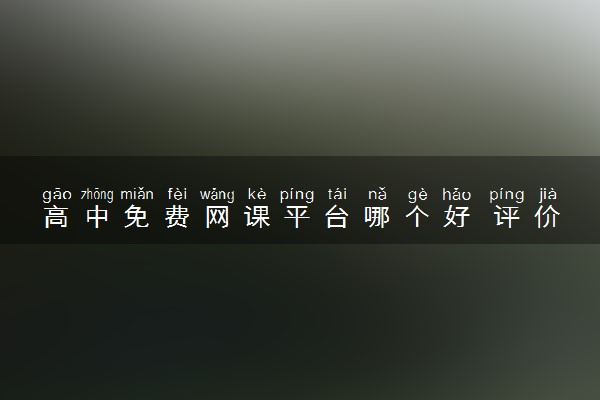Click the pinyin label gāo

[57, 195]
